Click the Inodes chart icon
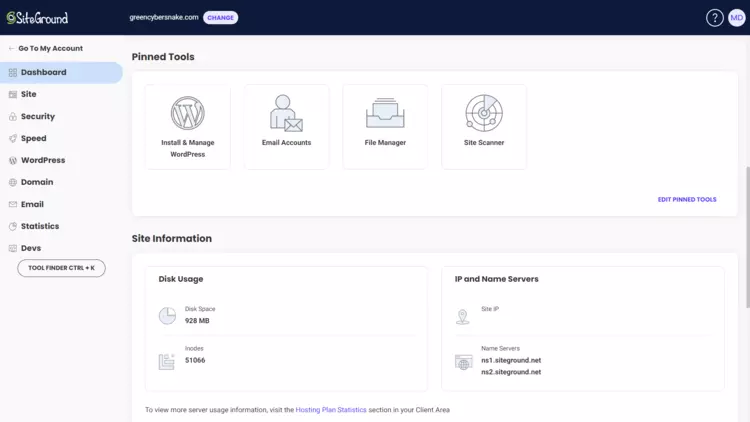The height and width of the screenshot is (422, 750). [166, 362]
